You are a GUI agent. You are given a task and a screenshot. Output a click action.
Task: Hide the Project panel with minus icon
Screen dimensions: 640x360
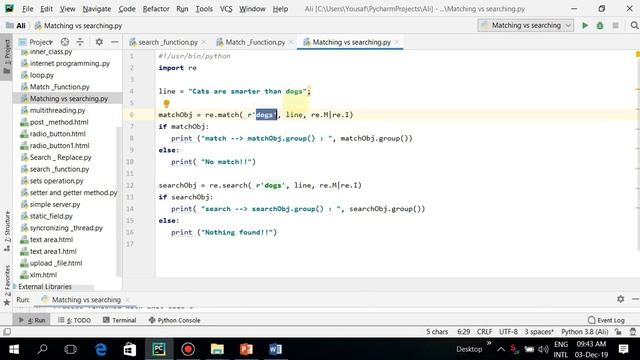pos(115,42)
